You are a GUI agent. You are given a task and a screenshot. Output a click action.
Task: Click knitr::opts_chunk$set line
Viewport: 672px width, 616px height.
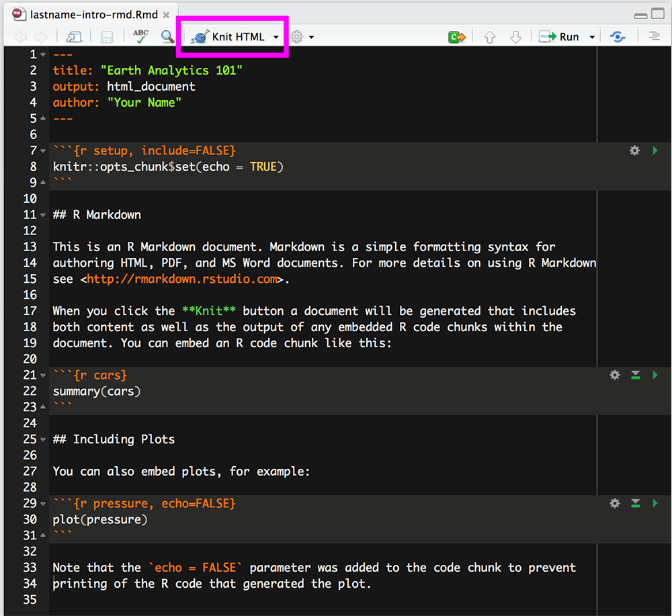168,167
